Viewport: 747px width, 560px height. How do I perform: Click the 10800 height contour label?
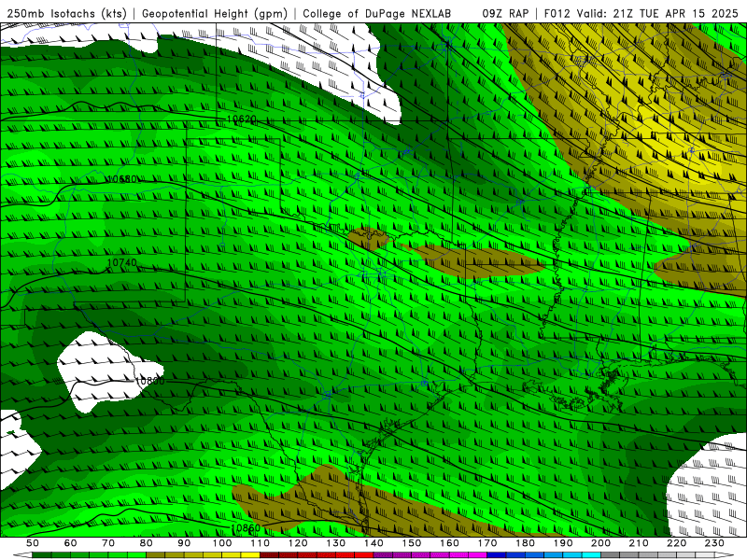[x=149, y=381]
